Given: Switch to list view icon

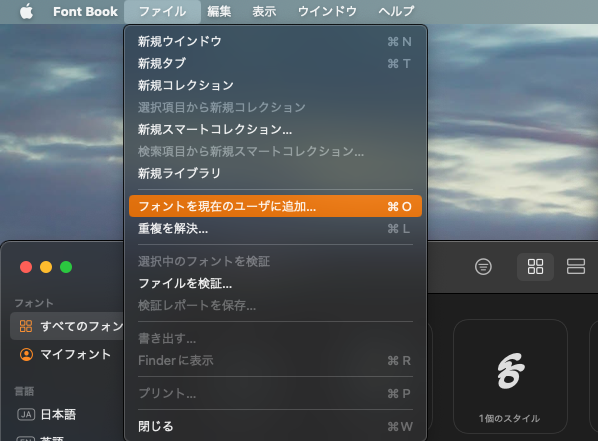Looking at the screenshot, I should (x=575, y=267).
